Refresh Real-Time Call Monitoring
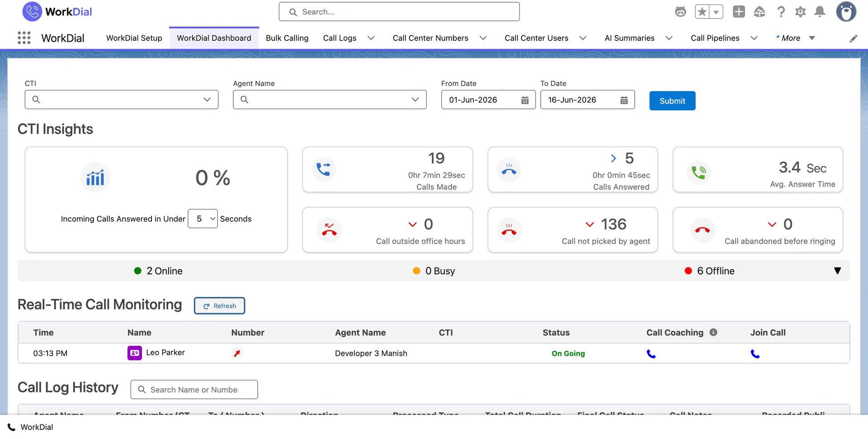 point(220,306)
